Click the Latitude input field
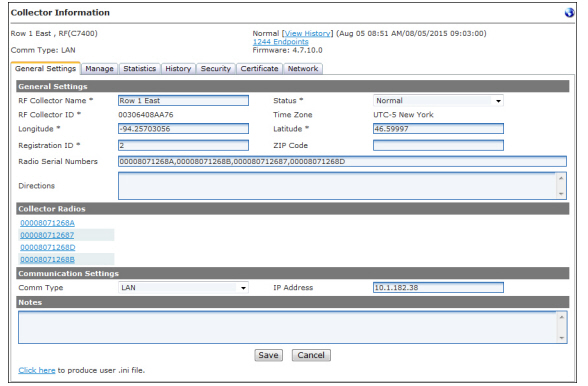588x386 pixels. 438,129
